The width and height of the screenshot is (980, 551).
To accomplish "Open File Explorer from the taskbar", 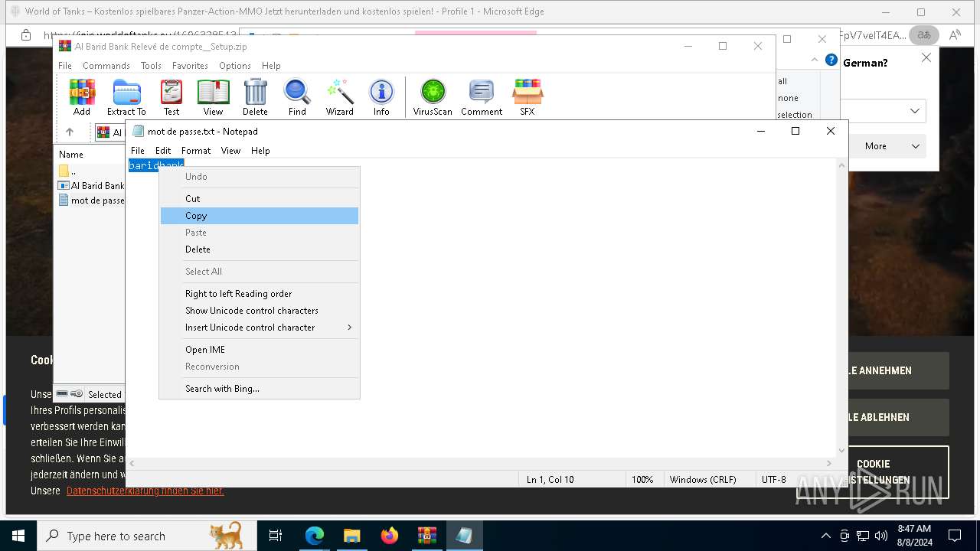I will pyautogui.click(x=351, y=536).
